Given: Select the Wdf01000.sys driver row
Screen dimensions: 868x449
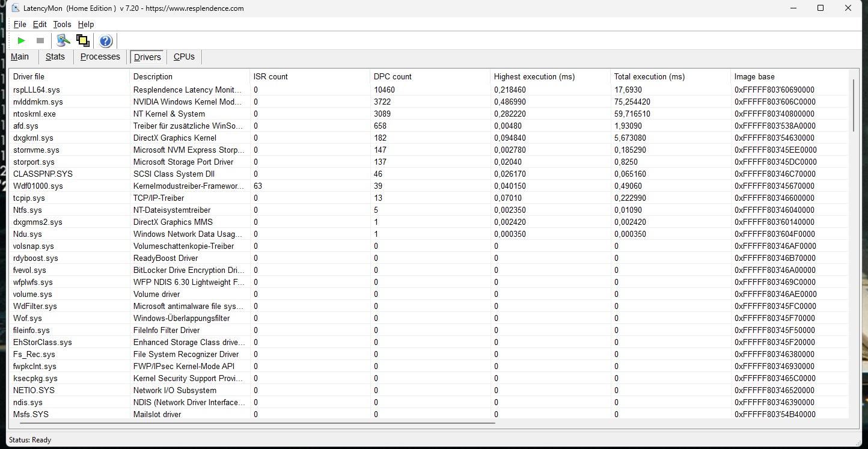Looking at the screenshot, I should (429, 186).
